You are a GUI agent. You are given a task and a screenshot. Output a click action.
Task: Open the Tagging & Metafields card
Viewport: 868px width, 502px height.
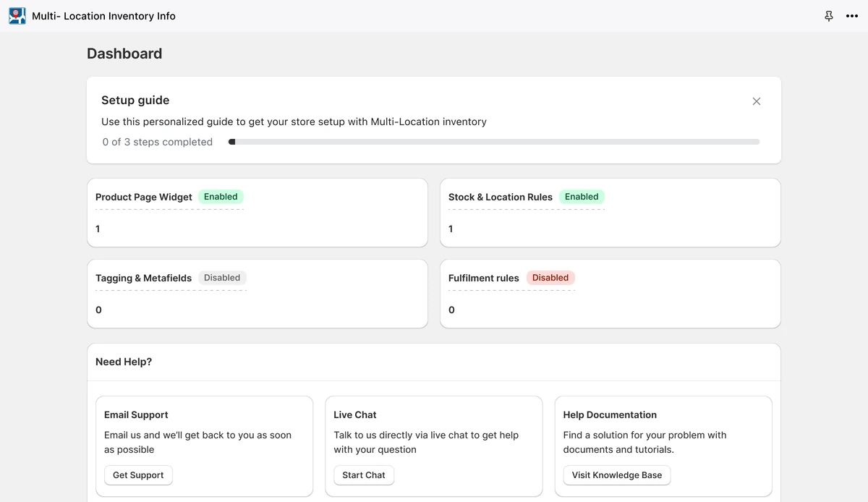(258, 294)
